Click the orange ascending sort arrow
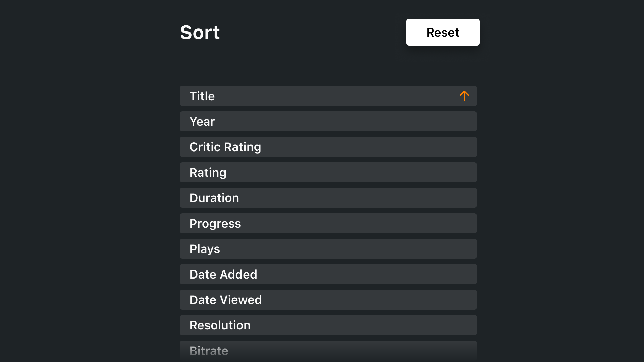644x362 pixels. (x=464, y=96)
